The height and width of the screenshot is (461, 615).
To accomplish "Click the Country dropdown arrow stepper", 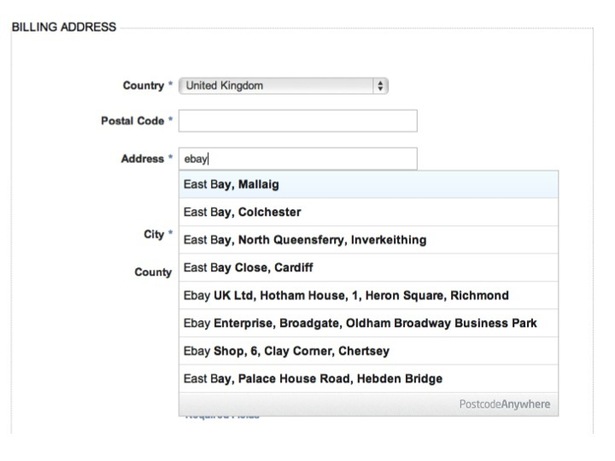I will [x=381, y=86].
